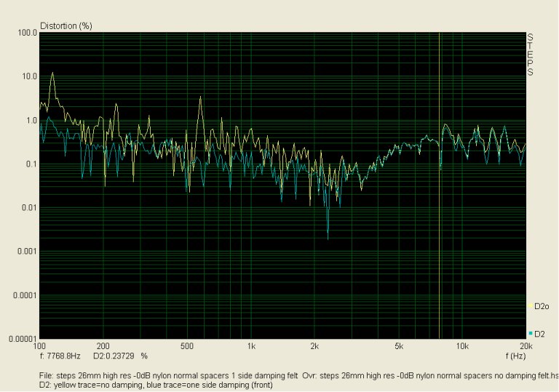Click the '100.0' y-axis value
Viewport: 559px width, 392px height.
[27, 33]
